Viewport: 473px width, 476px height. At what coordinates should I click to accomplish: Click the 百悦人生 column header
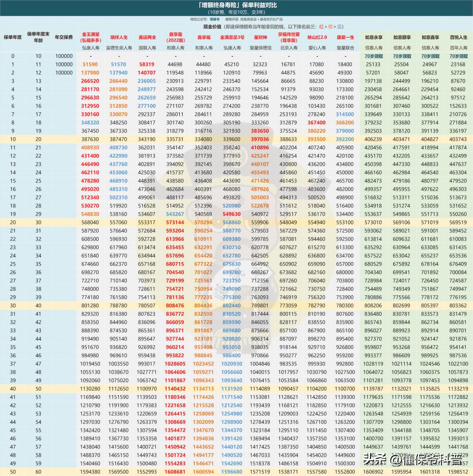459,37
